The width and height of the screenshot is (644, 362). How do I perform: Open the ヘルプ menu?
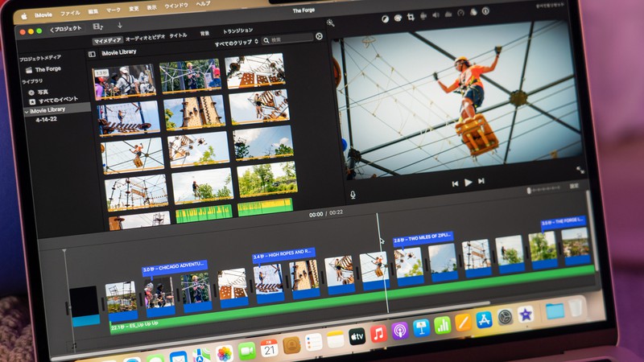pos(203,4)
